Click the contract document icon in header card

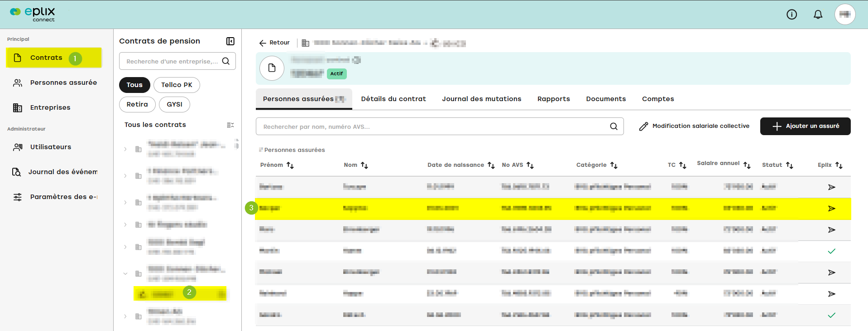272,68
